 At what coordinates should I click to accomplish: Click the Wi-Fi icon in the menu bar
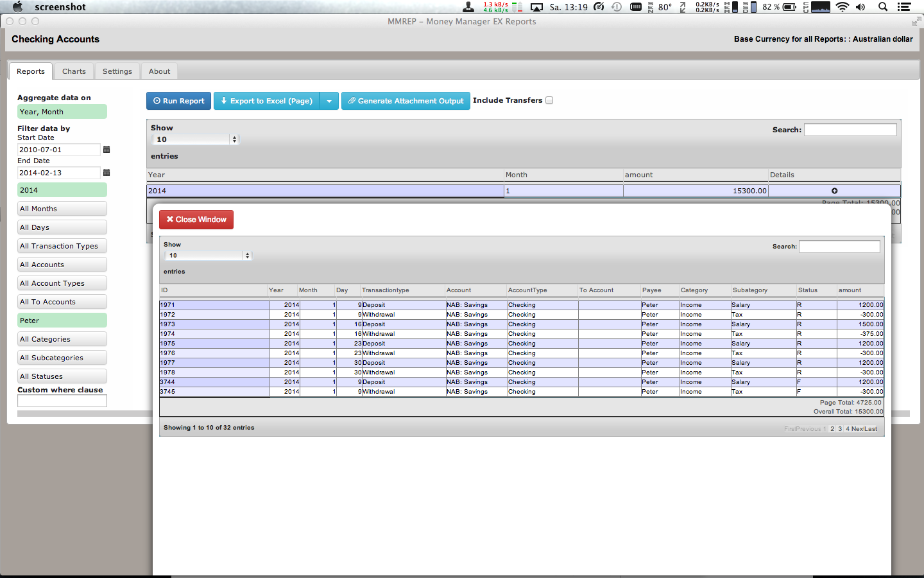click(842, 7)
